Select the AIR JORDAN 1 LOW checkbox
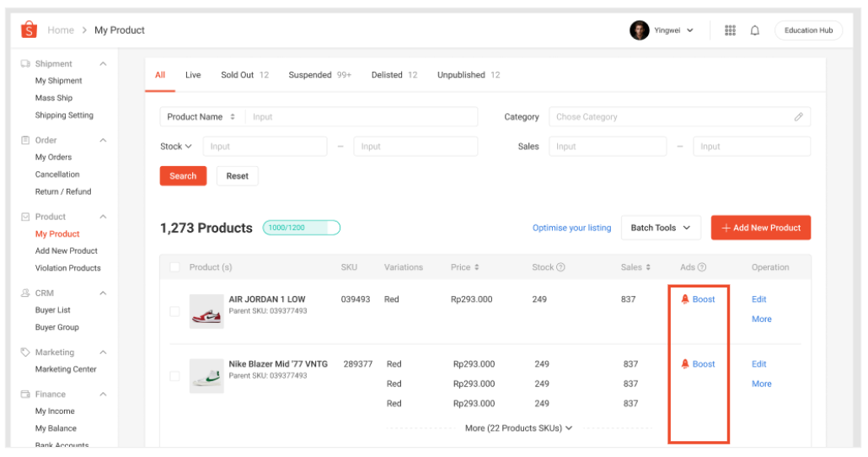Screen dimensions: 868x457 point(175,311)
